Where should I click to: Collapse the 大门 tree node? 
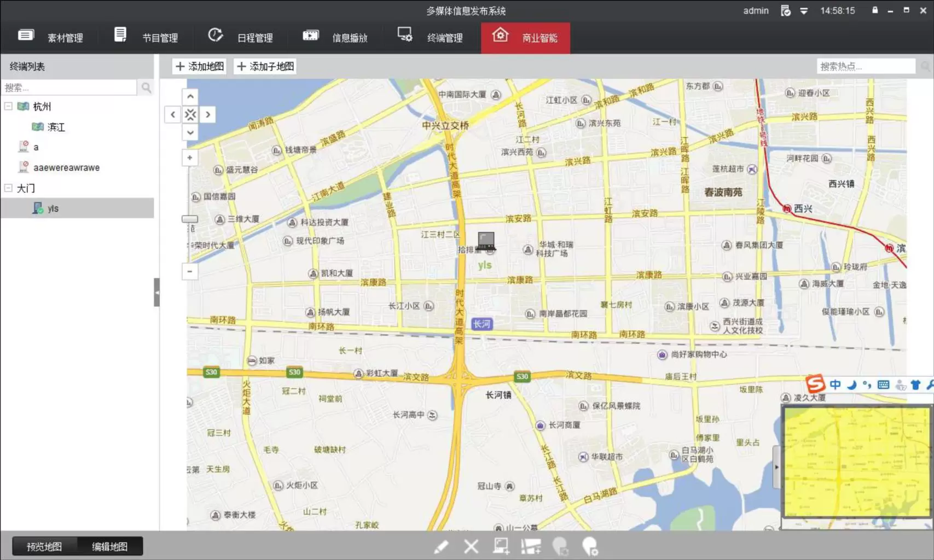point(8,188)
